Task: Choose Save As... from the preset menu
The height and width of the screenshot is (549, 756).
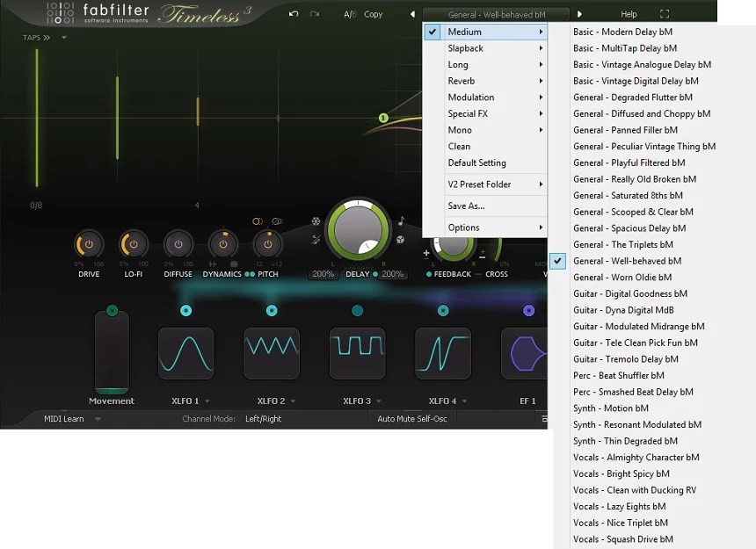Action: tap(465, 206)
